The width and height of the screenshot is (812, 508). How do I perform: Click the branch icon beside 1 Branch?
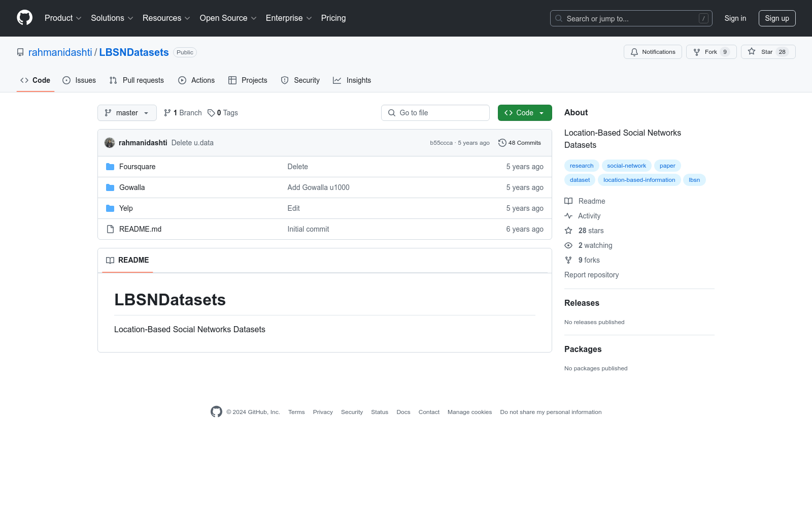167,113
